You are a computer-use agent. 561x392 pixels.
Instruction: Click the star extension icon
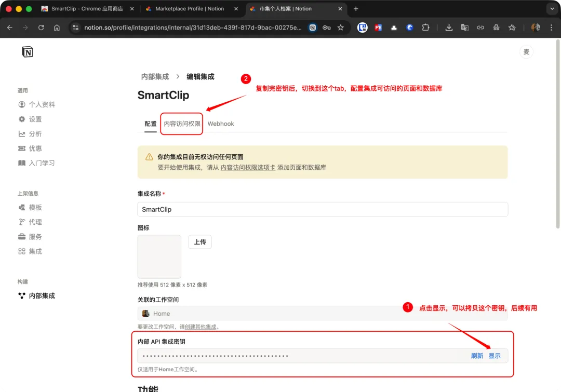pos(512,28)
